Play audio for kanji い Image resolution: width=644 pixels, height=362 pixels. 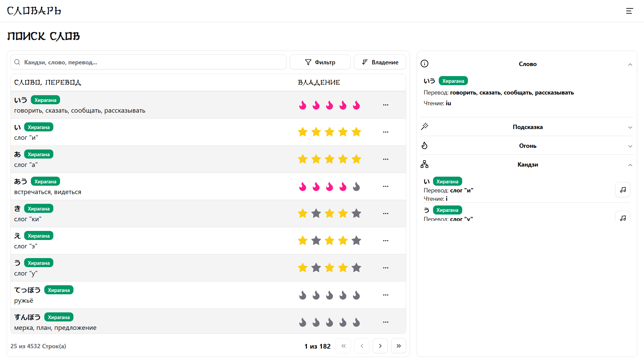[x=623, y=189]
